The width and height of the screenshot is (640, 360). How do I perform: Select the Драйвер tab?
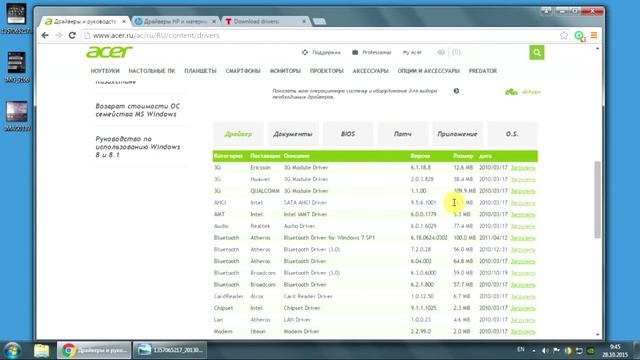pos(238,134)
